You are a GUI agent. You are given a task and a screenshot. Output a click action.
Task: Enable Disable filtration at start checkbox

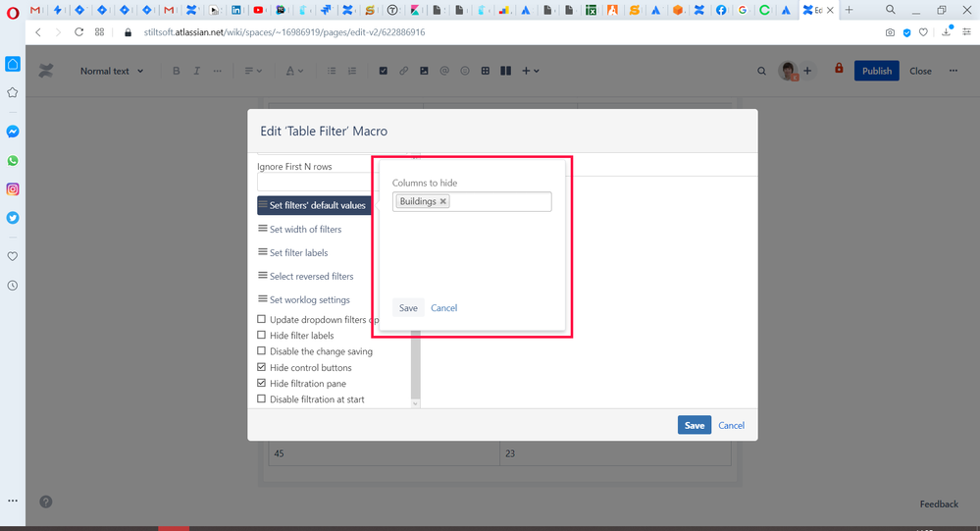click(x=261, y=399)
